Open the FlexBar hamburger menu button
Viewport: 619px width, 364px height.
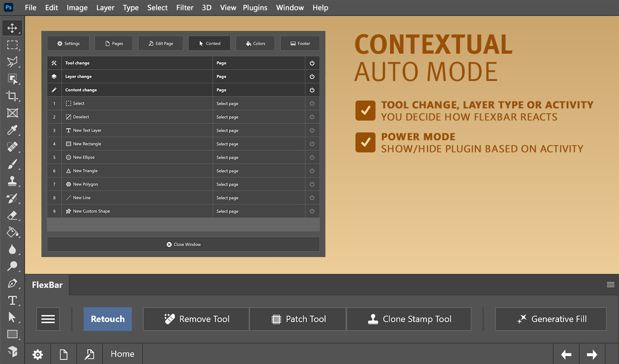coord(48,319)
